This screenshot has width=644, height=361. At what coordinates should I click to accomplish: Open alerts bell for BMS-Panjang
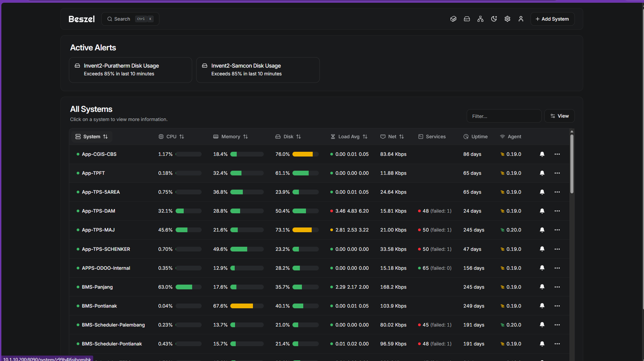542,287
